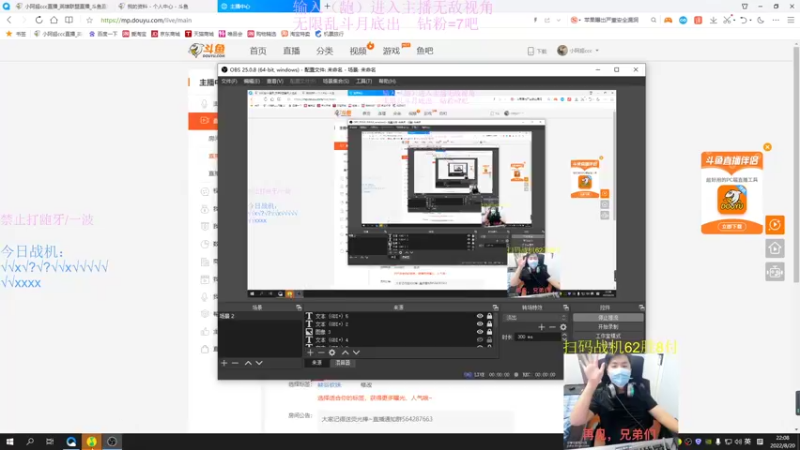Remove scene with the scenes minus icon
Screen dimensions: 800x450
point(235,363)
